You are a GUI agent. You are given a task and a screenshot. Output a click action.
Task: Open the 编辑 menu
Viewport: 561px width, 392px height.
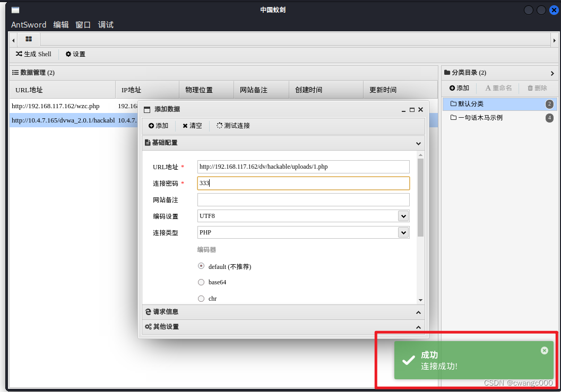pos(61,25)
